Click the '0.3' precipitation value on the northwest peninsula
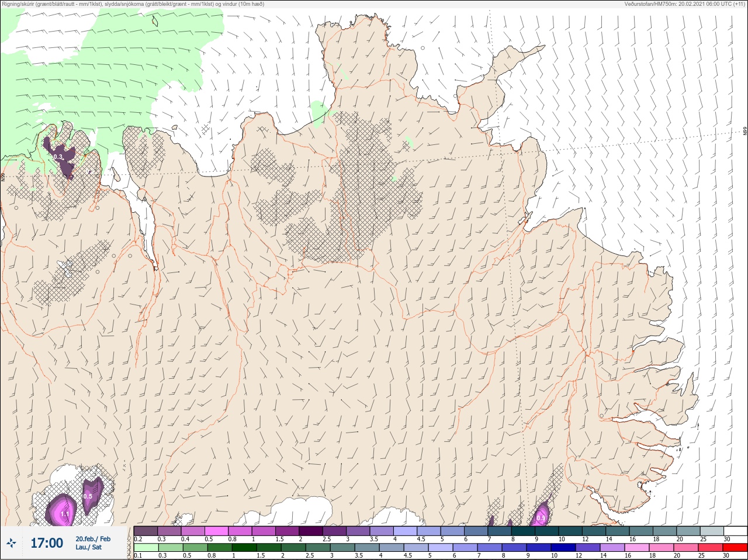Image resolution: width=748 pixels, height=560 pixels. (58, 157)
